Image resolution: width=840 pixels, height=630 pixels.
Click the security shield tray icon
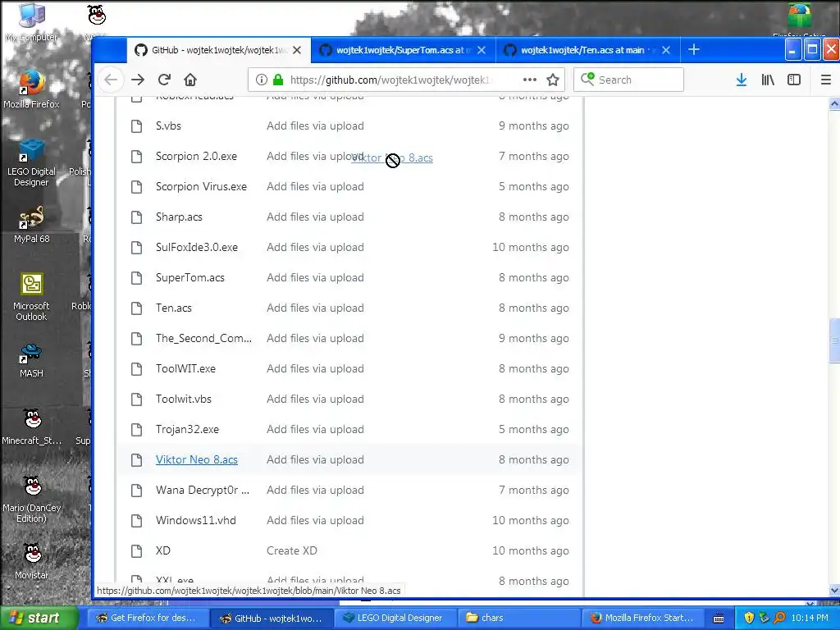[x=749, y=619]
